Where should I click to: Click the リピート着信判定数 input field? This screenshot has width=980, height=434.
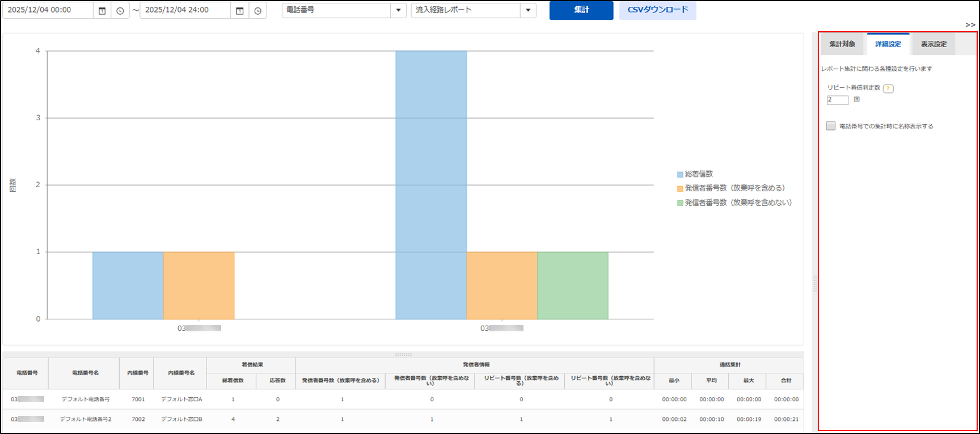[838, 100]
